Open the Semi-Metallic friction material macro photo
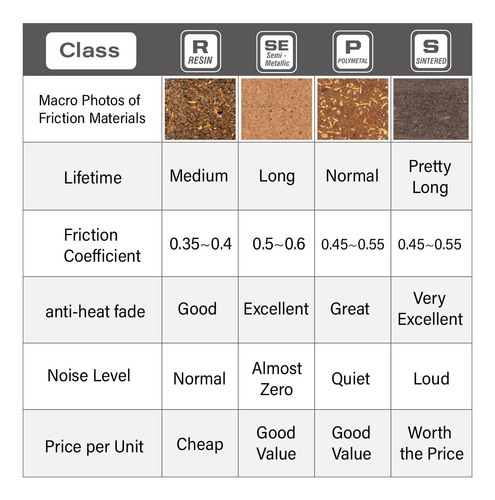The width and height of the screenshot is (495, 500). point(276,109)
